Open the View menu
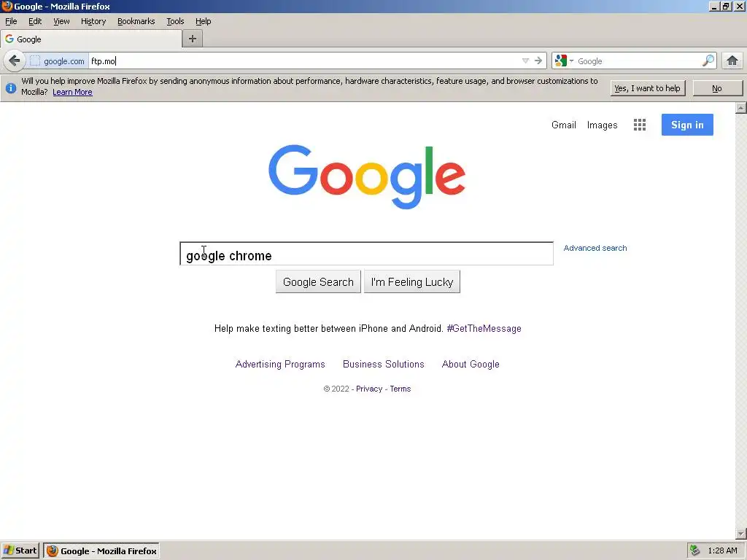Viewport: 747px width, 560px height. point(61,21)
